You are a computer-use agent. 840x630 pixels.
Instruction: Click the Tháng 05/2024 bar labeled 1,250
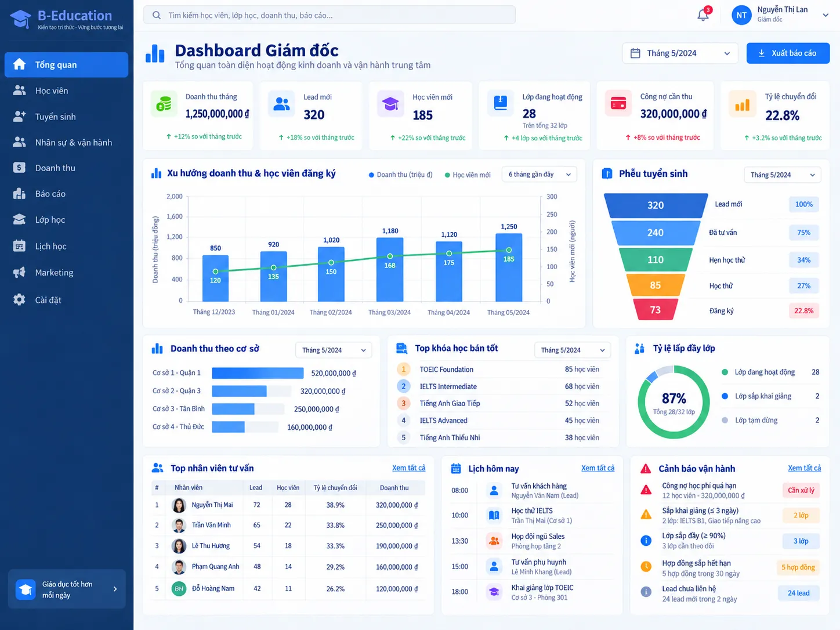click(509, 267)
